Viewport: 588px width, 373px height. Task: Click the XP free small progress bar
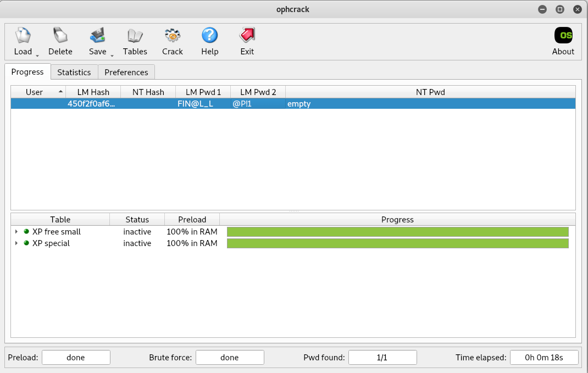(x=397, y=232)
